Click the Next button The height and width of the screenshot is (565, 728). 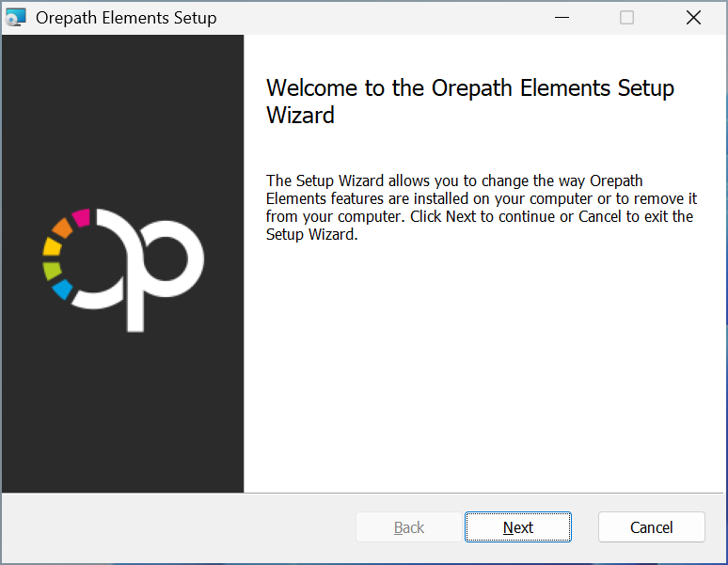(x=517, y=527)
